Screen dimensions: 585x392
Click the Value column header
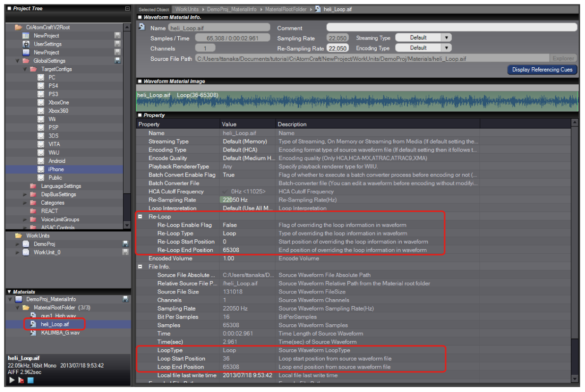pyautogui.click(x=248, y=124)
